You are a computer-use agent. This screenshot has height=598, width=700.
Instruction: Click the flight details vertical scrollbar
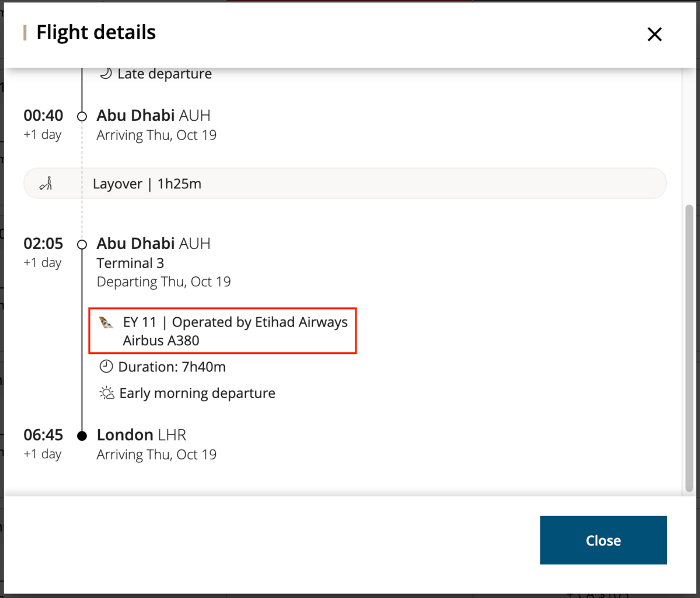tap(689, 348)
